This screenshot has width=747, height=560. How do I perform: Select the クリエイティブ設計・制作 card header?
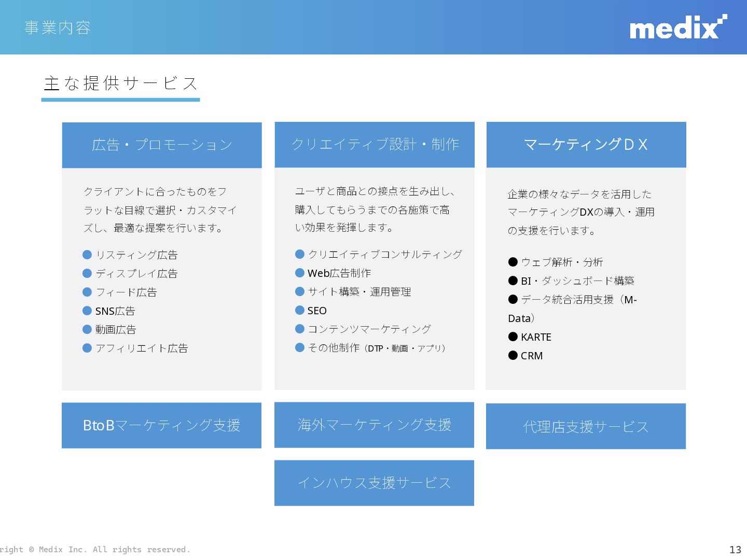pos(375,145)
